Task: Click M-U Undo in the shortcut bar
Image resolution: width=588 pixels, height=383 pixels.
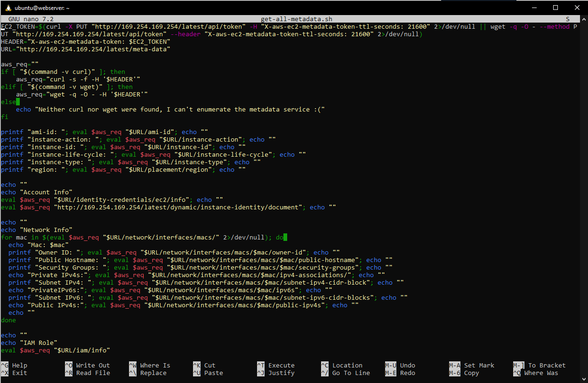Action: 400,366
